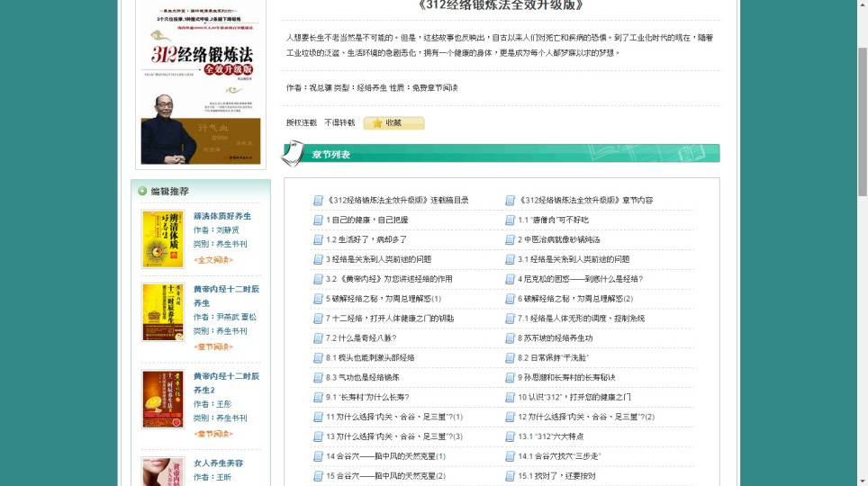This screenshot has height=486, width=868.
Task: Open chapter 3.2《黄帝内经》为您讲述经络的作用
Action: coord(389,279)
